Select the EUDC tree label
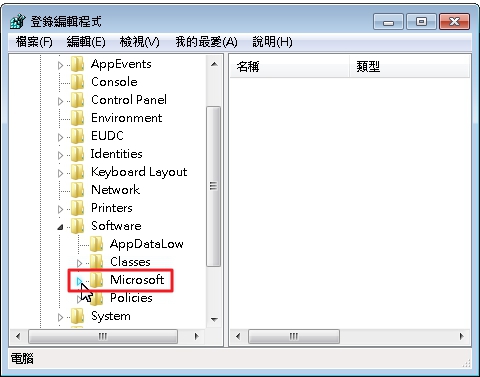The height and width of the screenshot is (377, 480). (107, 136)
